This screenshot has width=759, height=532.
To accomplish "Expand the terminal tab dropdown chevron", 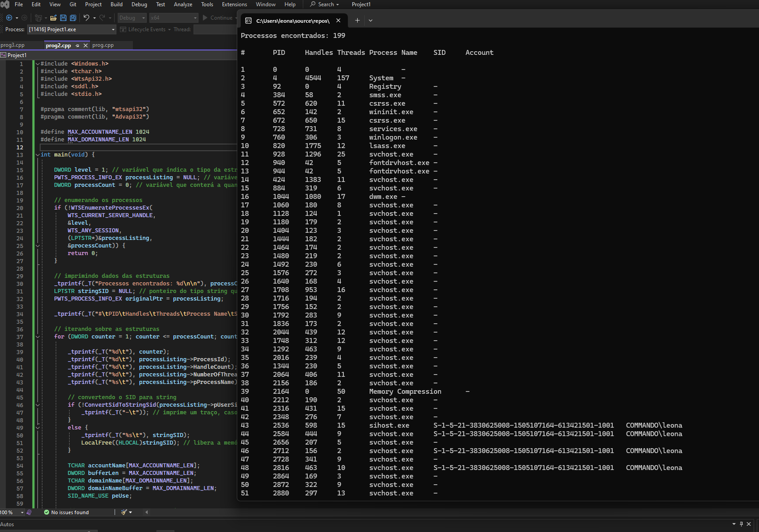I will coord(371,21).
